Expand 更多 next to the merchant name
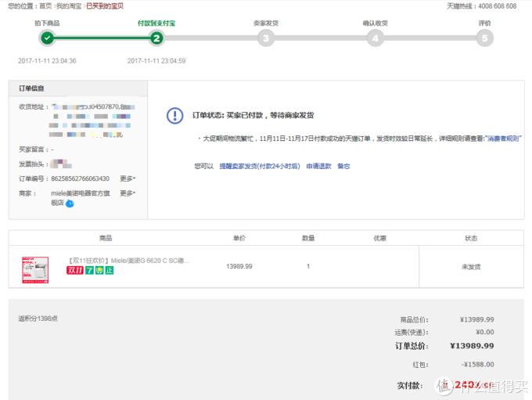The width and height of the screenshot is (532, 400). pyautogui.click(x=128, y=193)
